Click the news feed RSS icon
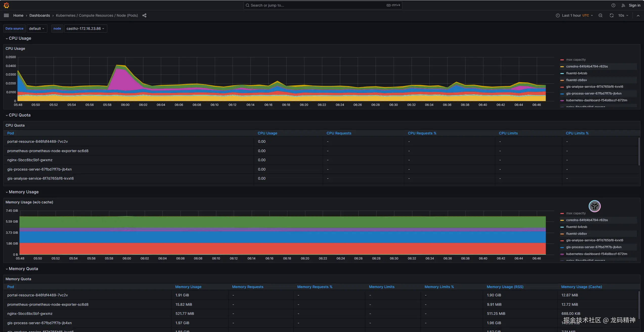 (623, 5)
